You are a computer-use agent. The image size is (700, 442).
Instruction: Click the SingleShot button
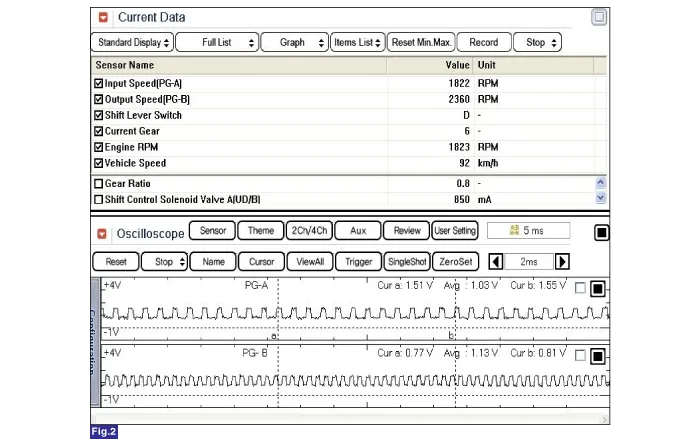406,261
